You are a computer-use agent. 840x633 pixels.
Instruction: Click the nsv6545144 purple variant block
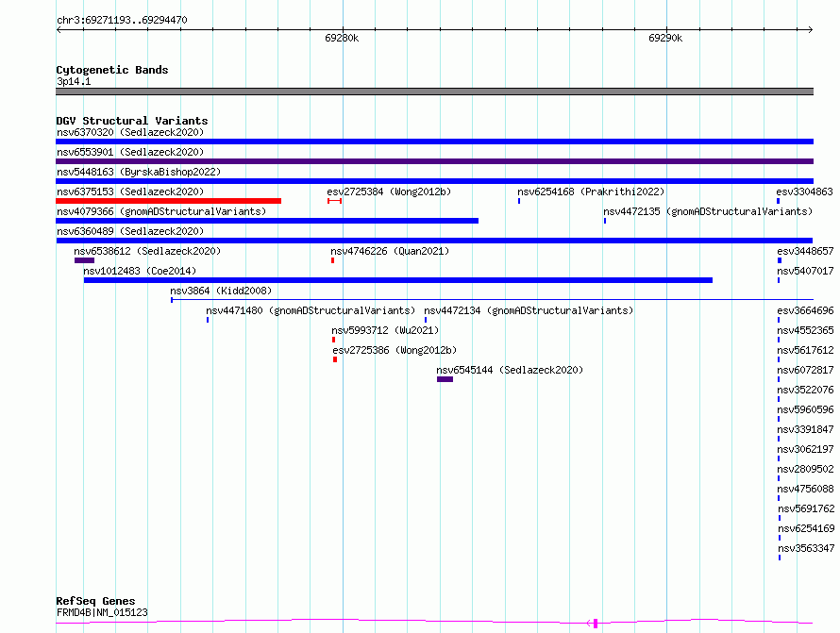pyautogui.click(x=445, y=379)
